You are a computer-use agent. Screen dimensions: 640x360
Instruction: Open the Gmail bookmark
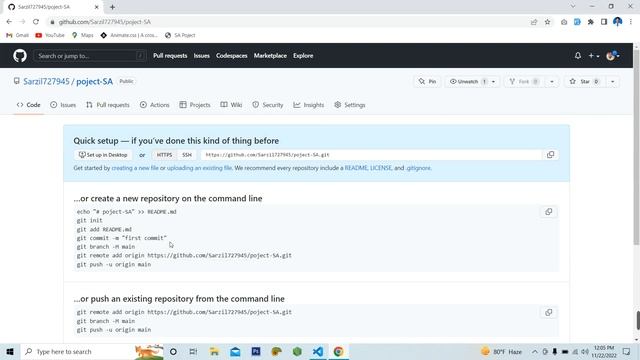[x=18, y=35]
